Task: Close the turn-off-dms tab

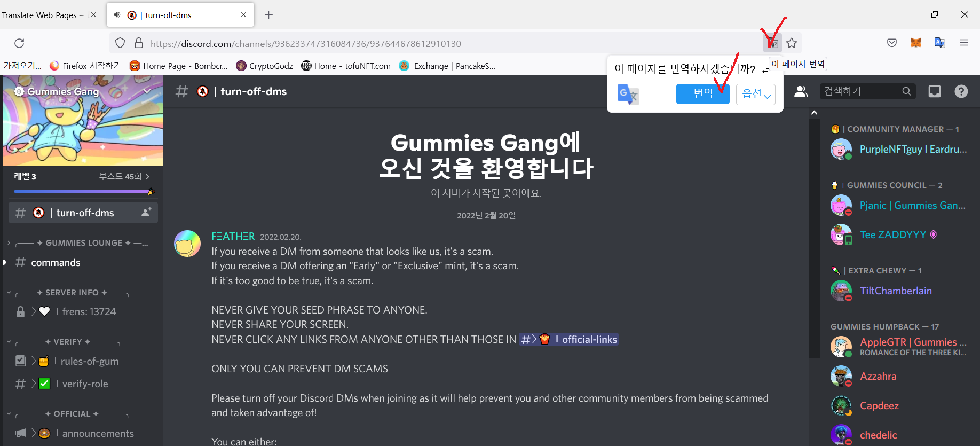Action: pos(243,15)
